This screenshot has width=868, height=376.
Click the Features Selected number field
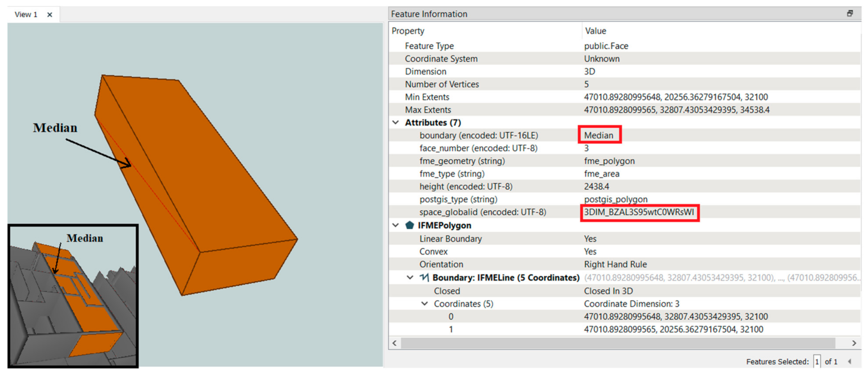(817, 362)
